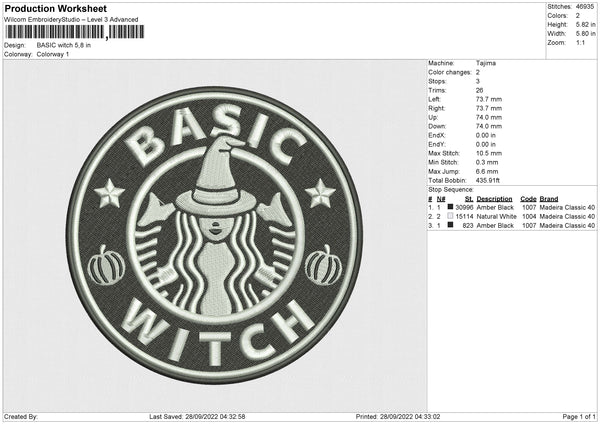600x424 pixels.
Task: Click the 'Stop Sequence:' heading
Action: coord(451,190)
